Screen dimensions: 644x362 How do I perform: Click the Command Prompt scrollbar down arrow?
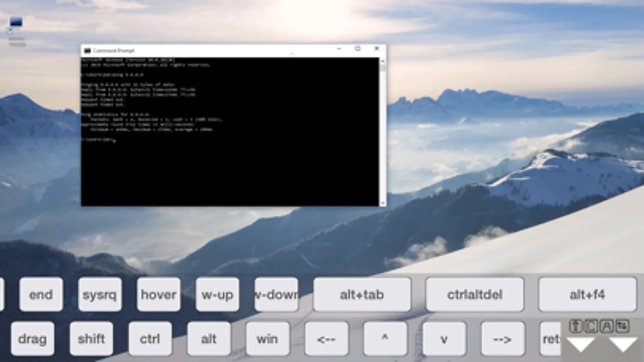(x=383, y=203)
